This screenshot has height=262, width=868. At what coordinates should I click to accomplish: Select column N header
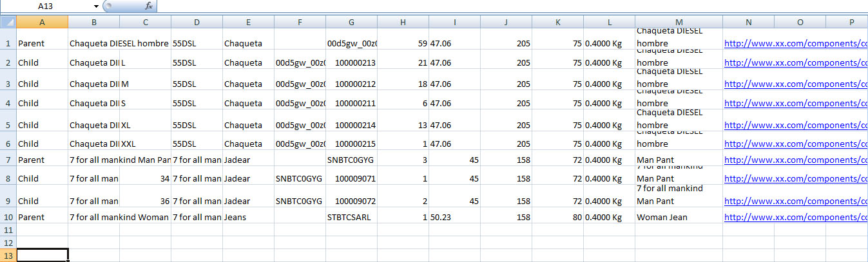[x=748, y=22]
